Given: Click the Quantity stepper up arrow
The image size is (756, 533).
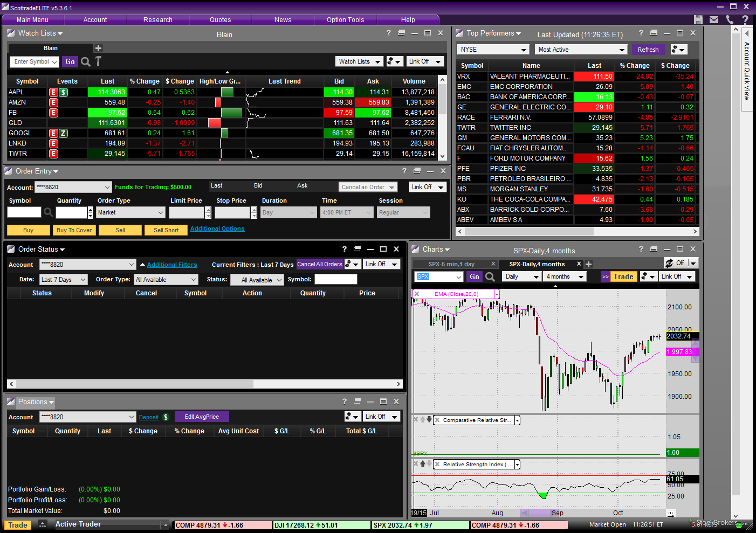Looking at the screenshot, I should click(x=90, y=210).
